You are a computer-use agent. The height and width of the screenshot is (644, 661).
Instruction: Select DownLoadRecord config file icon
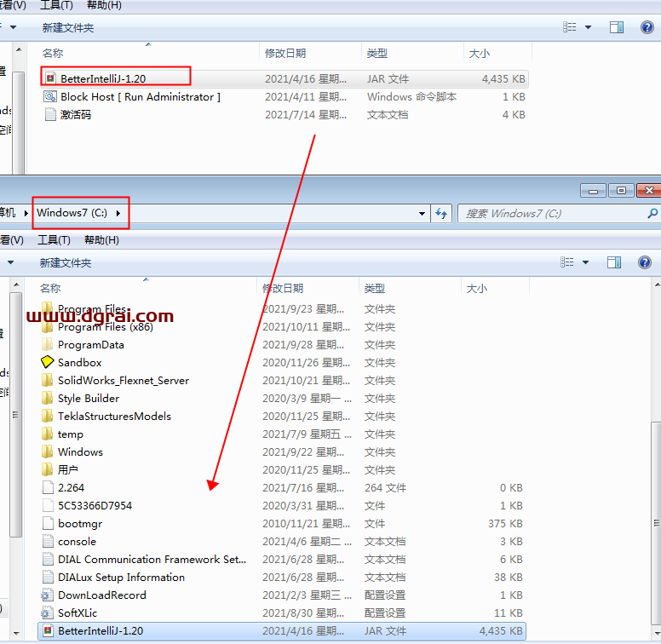click(47, 595)
